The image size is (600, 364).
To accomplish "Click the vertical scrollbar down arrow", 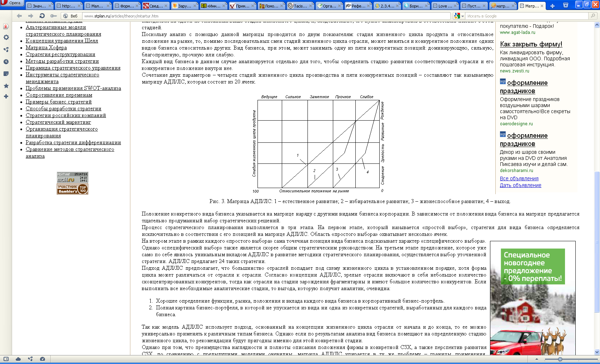I will click(x=597, y=352).
